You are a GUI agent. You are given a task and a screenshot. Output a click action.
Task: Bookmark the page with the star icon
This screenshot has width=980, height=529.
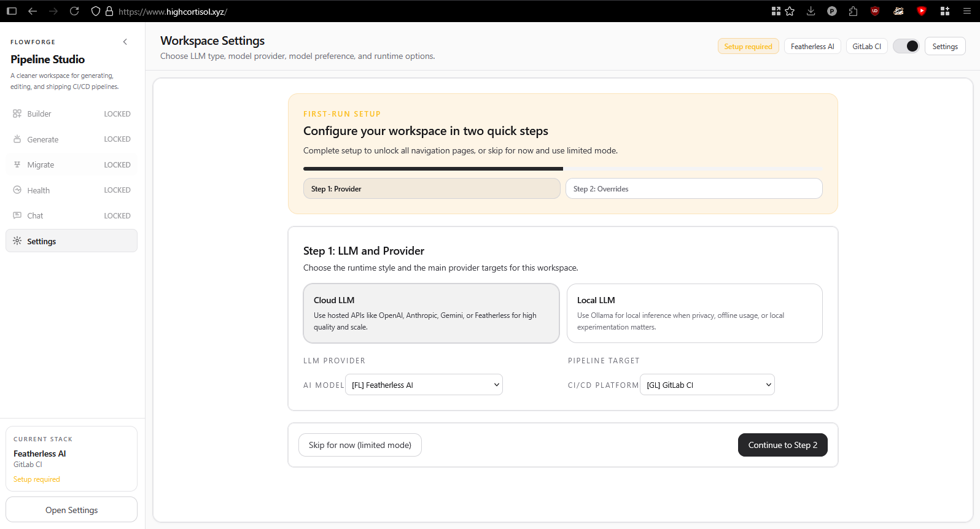(x=790, y=11)
